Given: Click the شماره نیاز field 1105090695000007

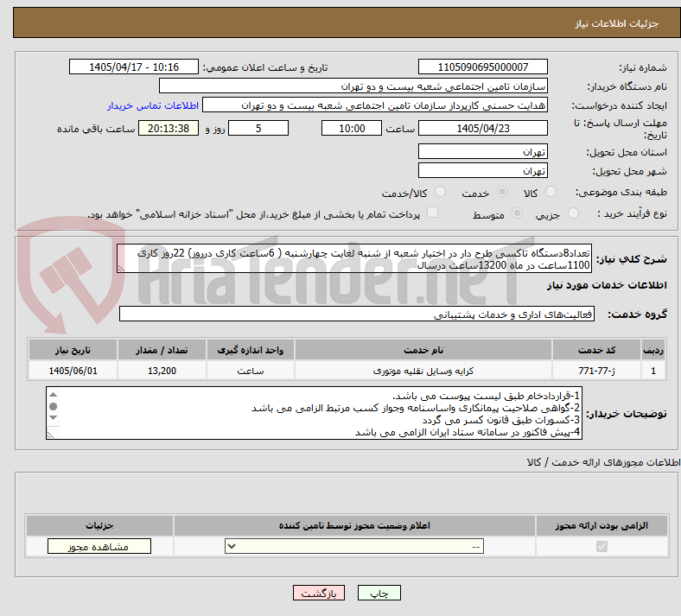Looking at the screenshot, I should coord(482,67).
